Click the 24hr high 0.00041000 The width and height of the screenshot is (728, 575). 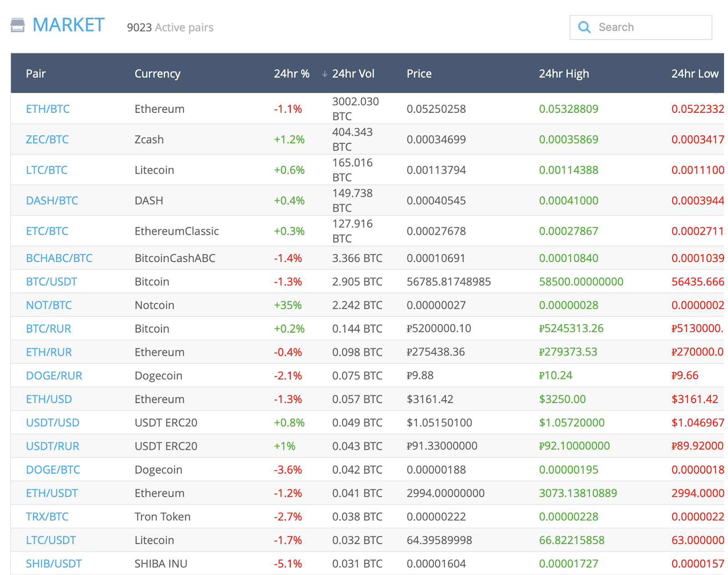click(x=569, y=200)
